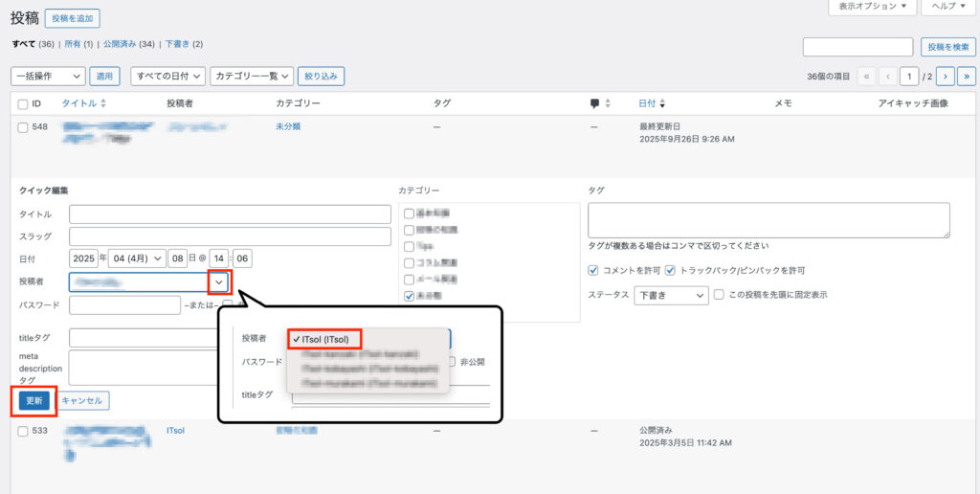Sort by title column arrows
This screenshot has width=980, height=494.
[103, 103]
